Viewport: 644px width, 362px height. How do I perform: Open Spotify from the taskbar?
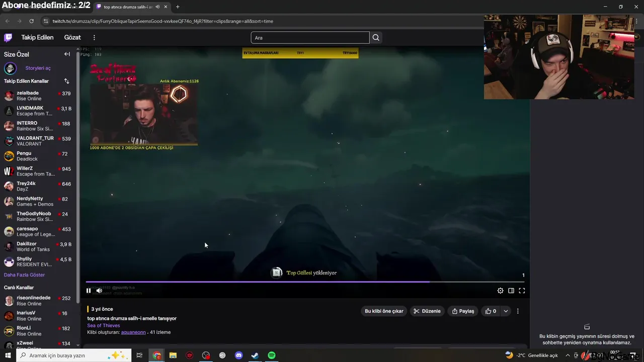[272, 355]
